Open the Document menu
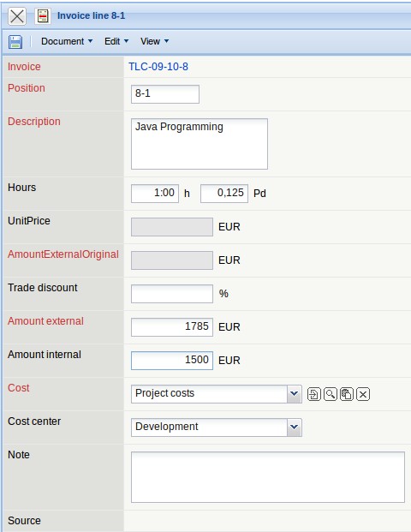The image size is (411, 532). (x=67, y=41)
